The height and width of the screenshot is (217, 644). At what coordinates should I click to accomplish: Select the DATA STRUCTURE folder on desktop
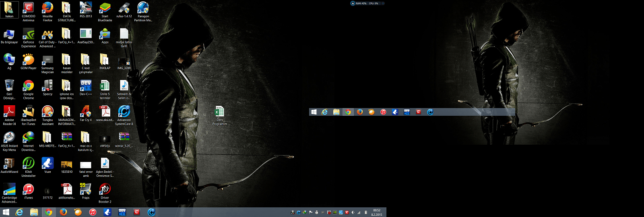[x=66, y=12]
